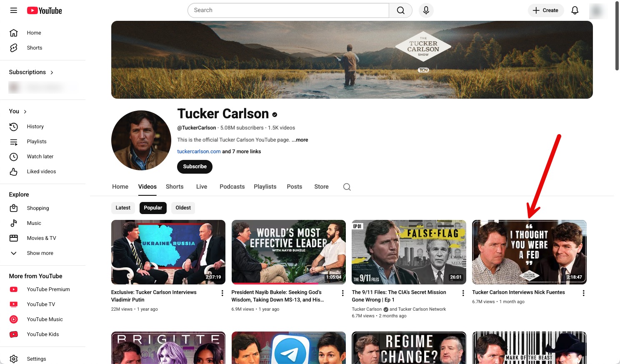620x364 pixels.
Task: Enable the Latest videos filter
Action: pos(123,207)
